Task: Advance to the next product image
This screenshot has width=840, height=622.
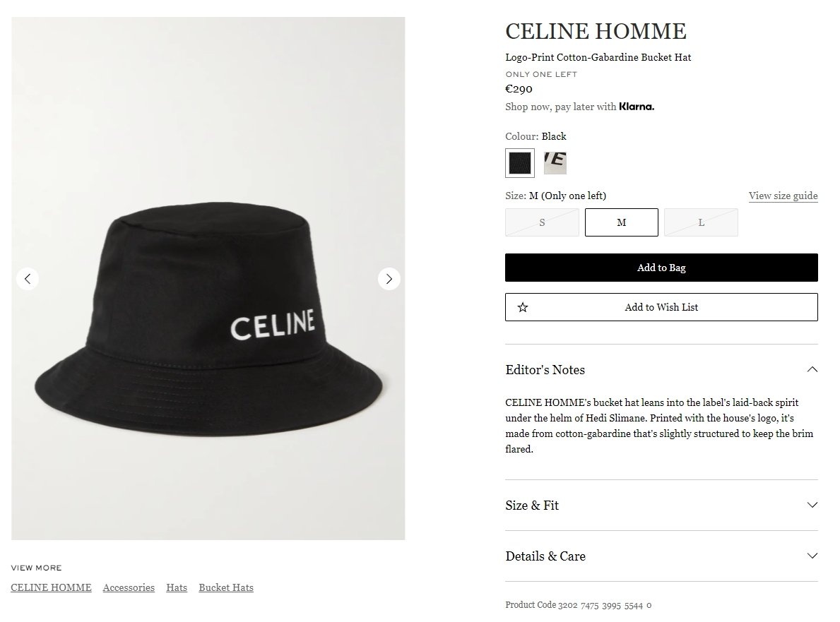Action: [389, 278]
